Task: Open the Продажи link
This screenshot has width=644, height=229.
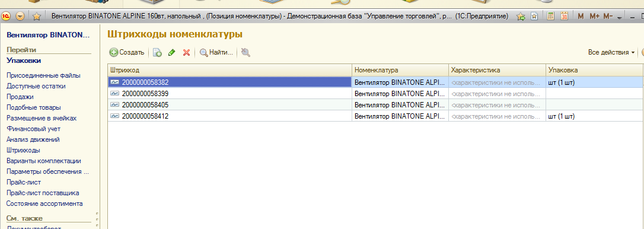Action: point(20,97)
